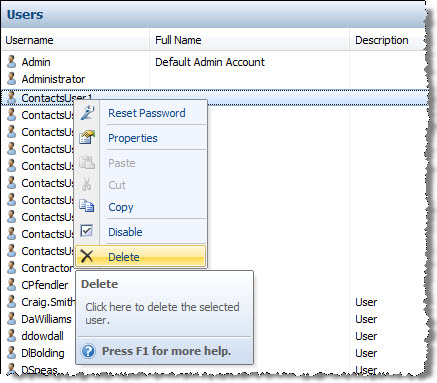Open Properties from the context menu
This screenshot has width=437, height=383.
(133, 138)
